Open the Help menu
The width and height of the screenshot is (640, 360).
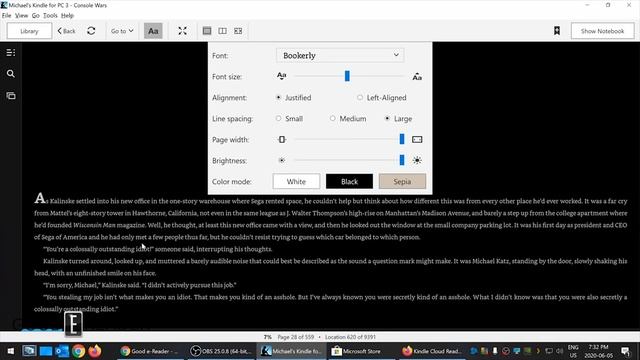pyautogui.click(x=67, y=16)
